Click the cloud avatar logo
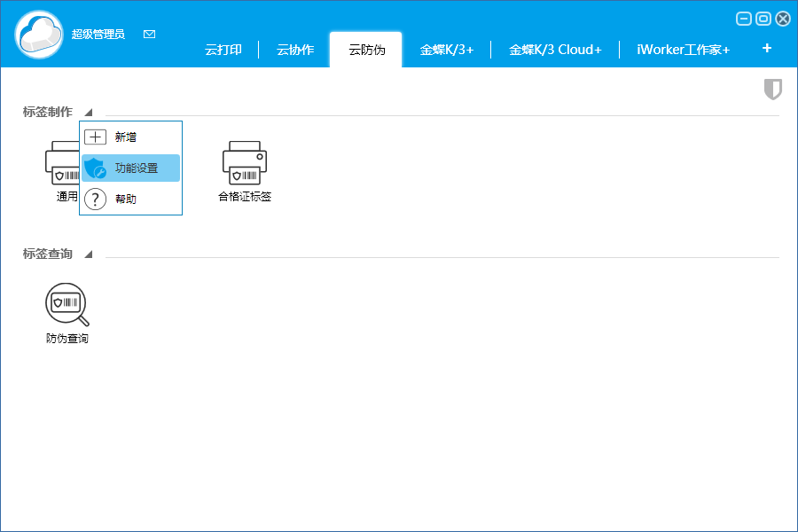 click(x=39, y=35)
